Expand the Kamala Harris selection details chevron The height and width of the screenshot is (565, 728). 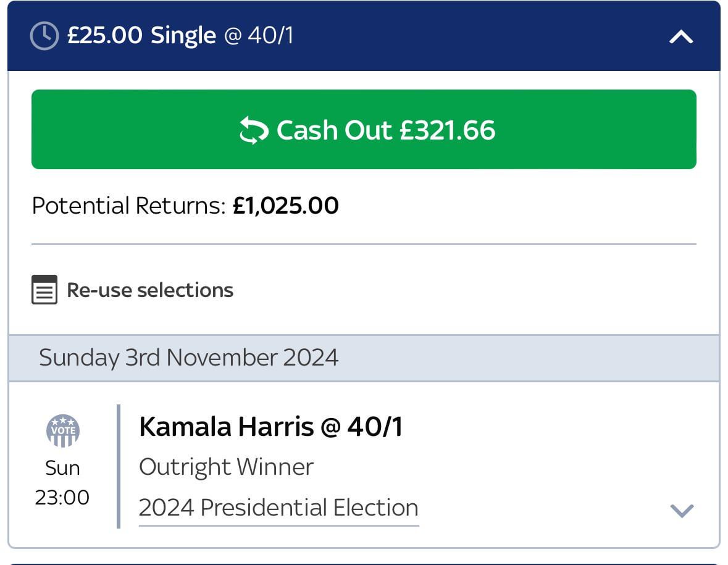coord(682,510)
